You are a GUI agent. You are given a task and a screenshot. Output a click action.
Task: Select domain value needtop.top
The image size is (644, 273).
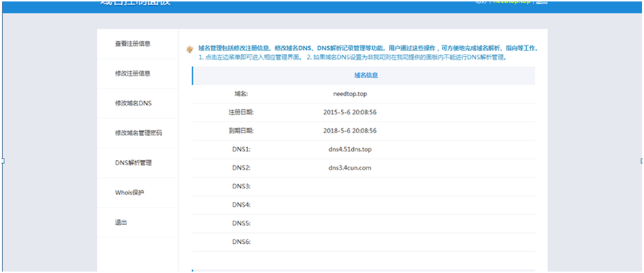click(350, 94)
